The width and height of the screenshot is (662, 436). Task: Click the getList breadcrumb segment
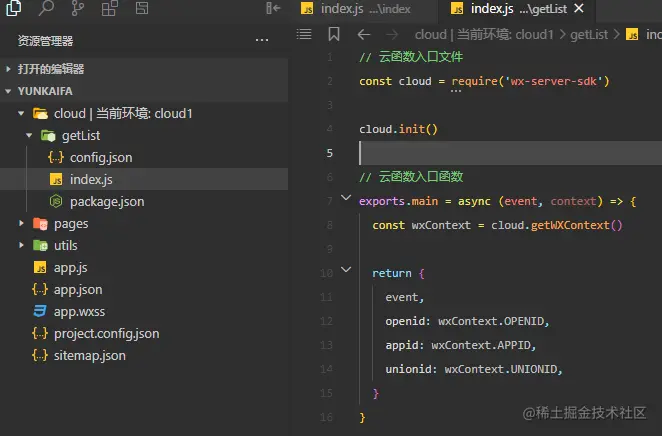(x=589, y=34)
